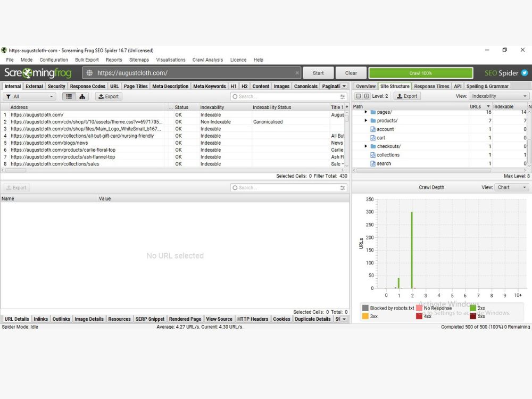The image size is (532, 399).
Task: Open filter options icon beside lower search
Action: tap(343, 188)
